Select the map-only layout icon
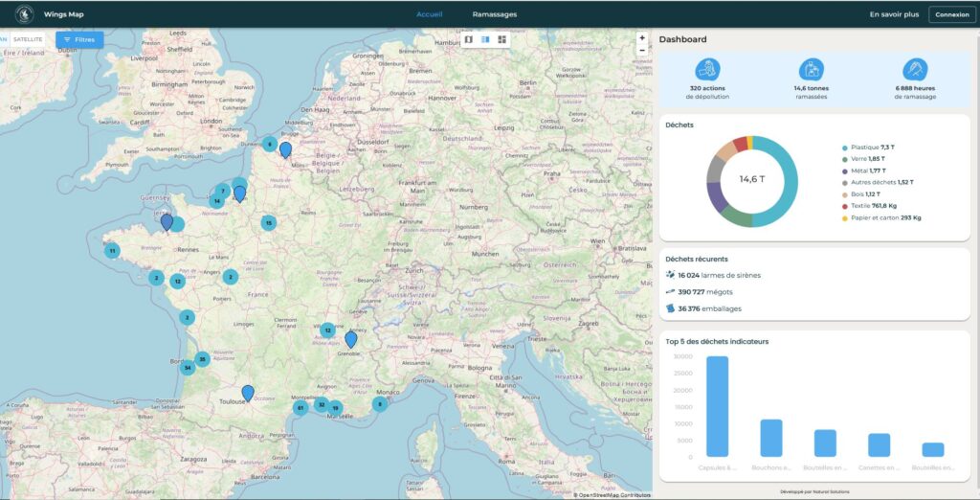This screenshot has width=980, height=500. (469, 39)
